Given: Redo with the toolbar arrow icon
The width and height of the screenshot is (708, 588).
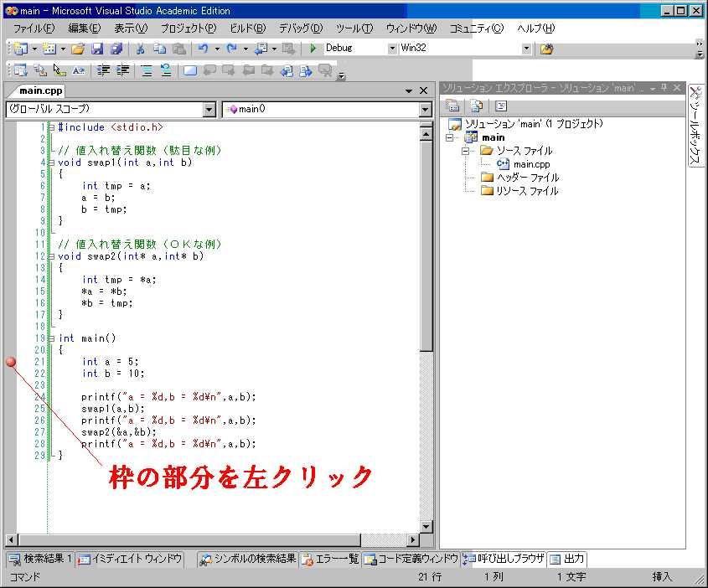Looking at the screenshot, I should [x=231, y=49].
